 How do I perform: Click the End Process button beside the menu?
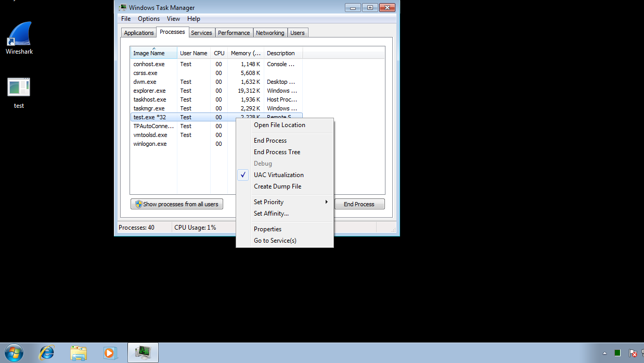(x=359, y=204)
